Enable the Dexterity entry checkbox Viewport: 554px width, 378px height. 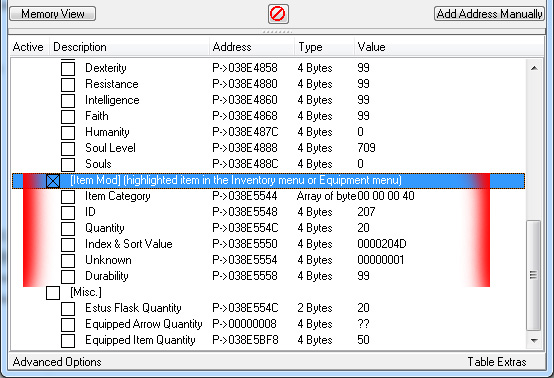tap(68, 69)
